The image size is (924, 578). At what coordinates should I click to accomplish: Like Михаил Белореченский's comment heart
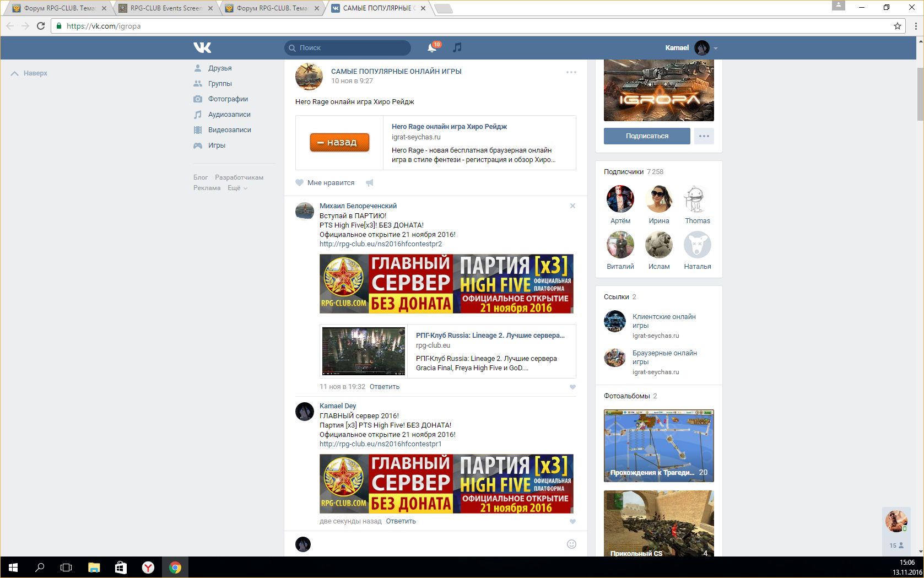[572, 387]
